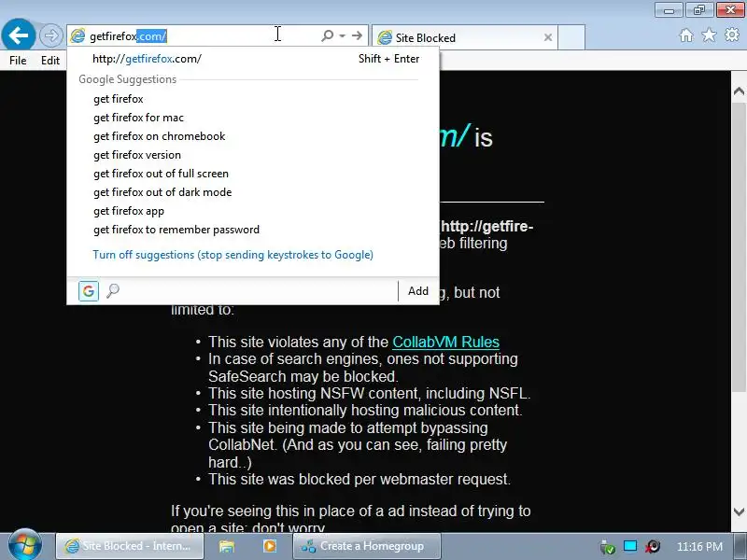Switch to the Site Blocked tab
This screenshot has width=747, height=560.
coord(465,37)
